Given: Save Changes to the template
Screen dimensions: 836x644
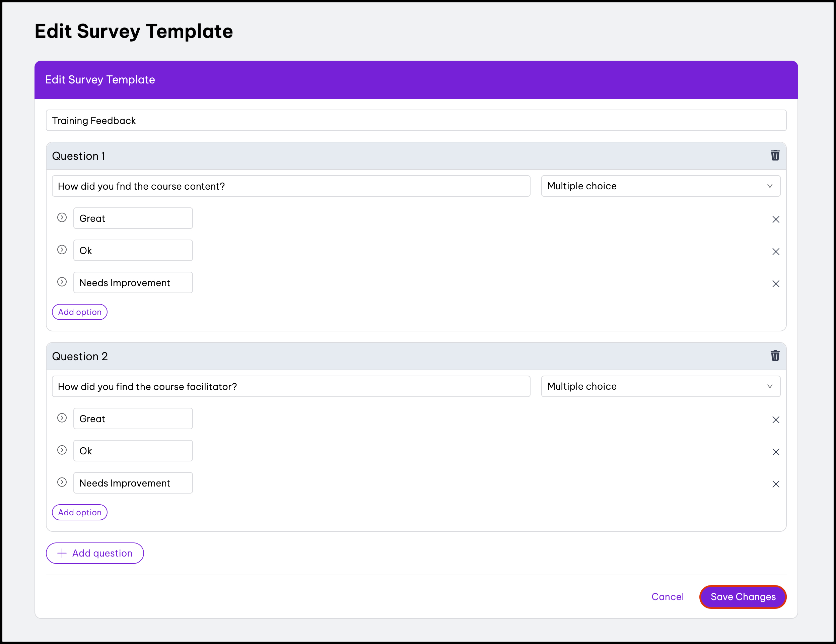Looking at the screenshot, I should [743, 596].
